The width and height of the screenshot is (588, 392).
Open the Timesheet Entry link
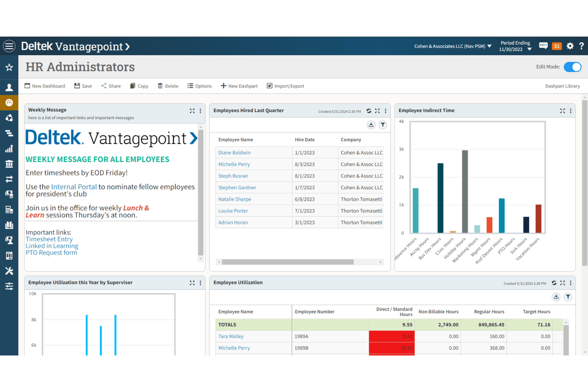pyautogui.click(x=49, y=239)
